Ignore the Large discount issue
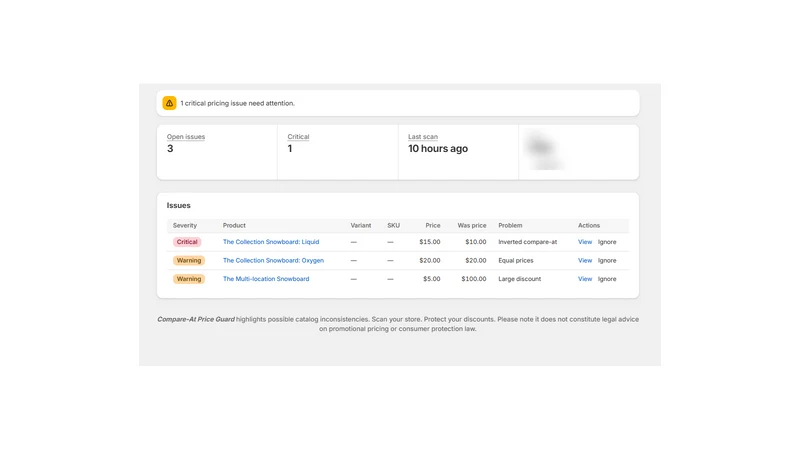The width and height of the screenshot is (800, 450). [607, 279]
